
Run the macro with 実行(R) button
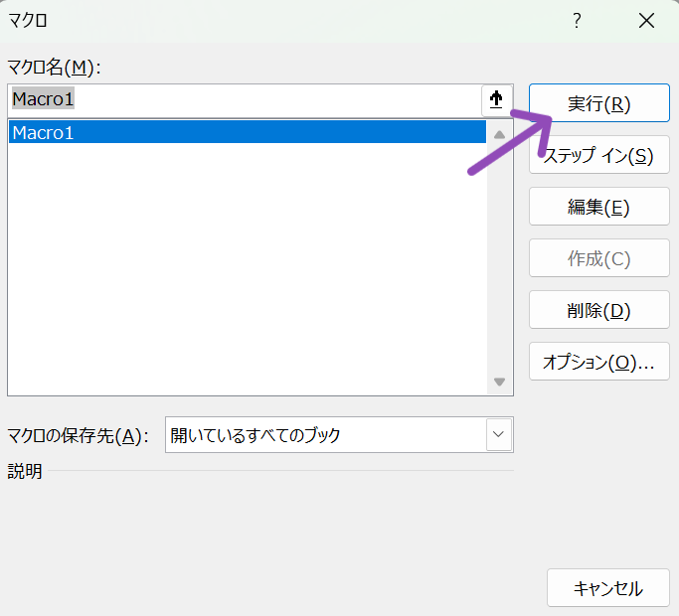point(599,103)
